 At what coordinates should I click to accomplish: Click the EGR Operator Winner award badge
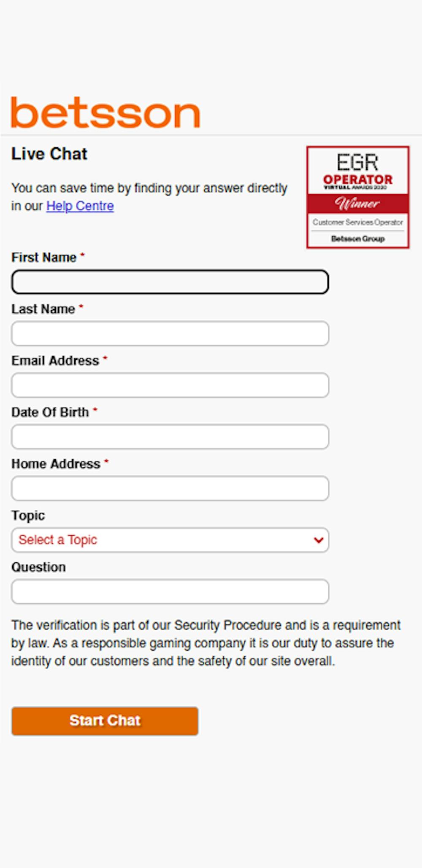pyautogui.click(x=358, y=197)
